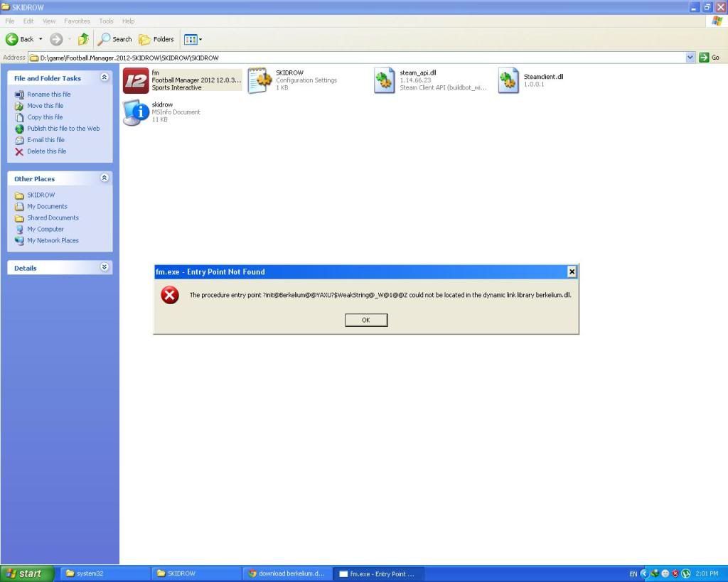The height and width of the screenshot is (582, 728).
Task: Open the address bar dropdown list
Action: coord(690,58)
